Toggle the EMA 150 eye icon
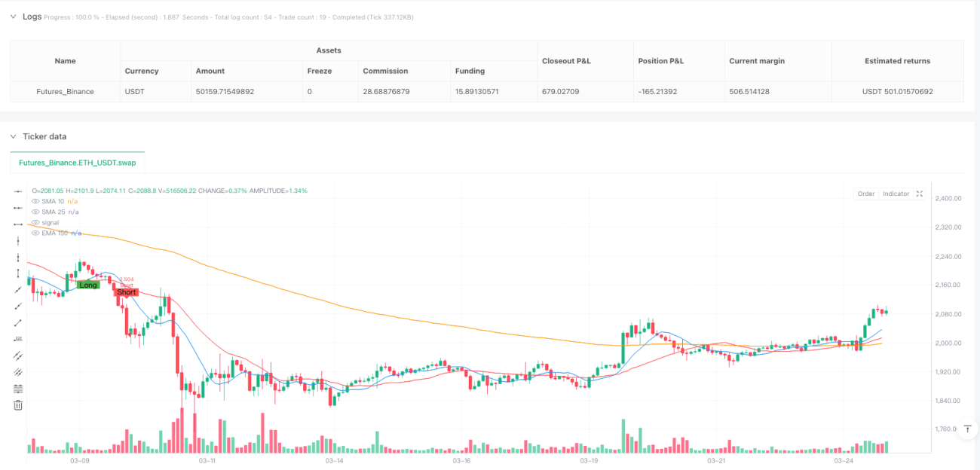The height and width of the screenshot is (470, 980). click(x=35, y=233)
